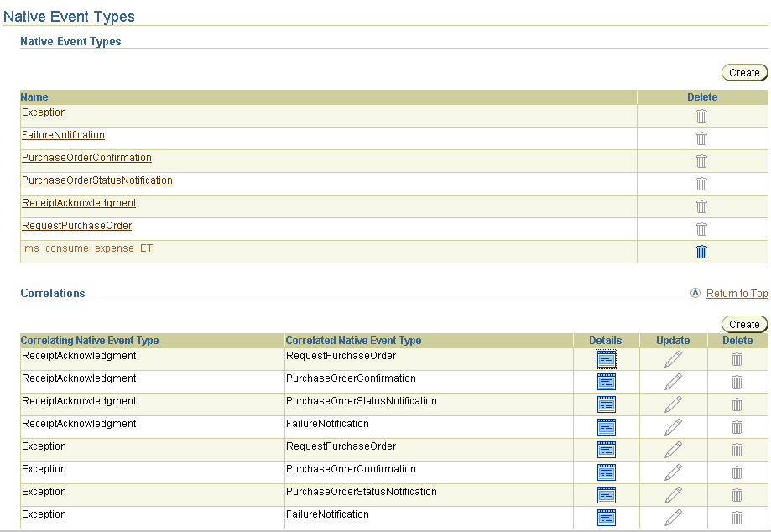View details of ReceiptAcknowledgment–PurchaseOrderConfirmation correlation
The image size is (771, 532).
tap(607, 382)
